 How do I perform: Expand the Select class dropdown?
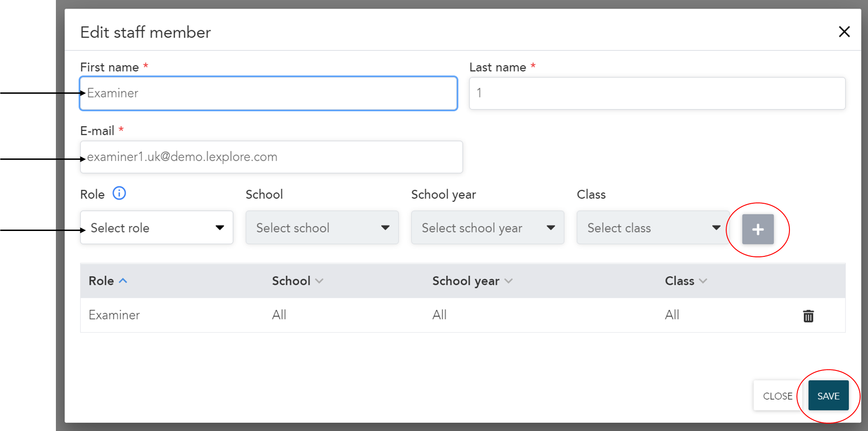coord(653,228)
